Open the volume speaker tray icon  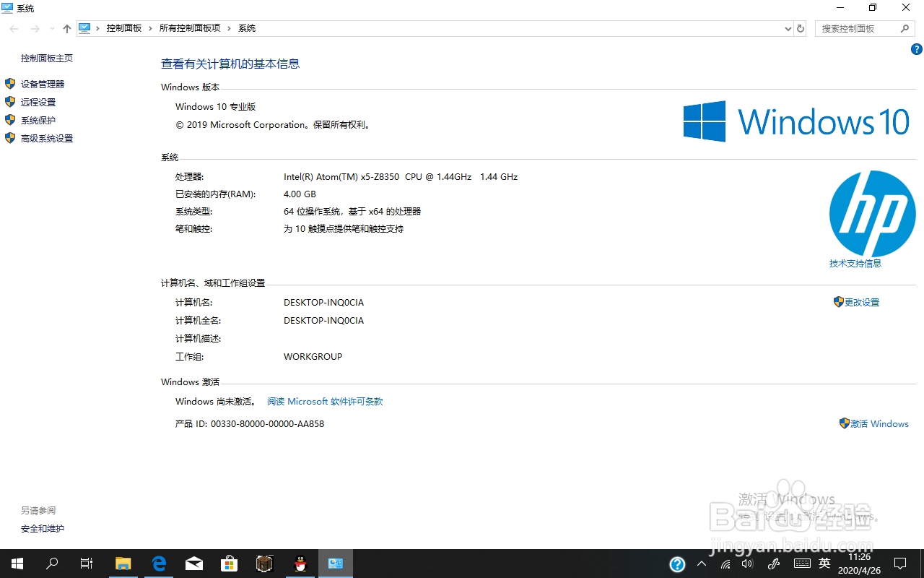click(748, 564)
